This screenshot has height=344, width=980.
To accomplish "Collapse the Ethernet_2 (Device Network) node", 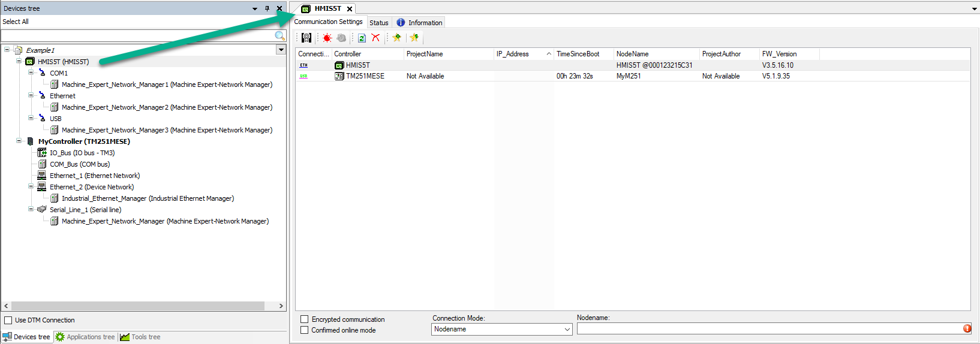I will 31,186.
